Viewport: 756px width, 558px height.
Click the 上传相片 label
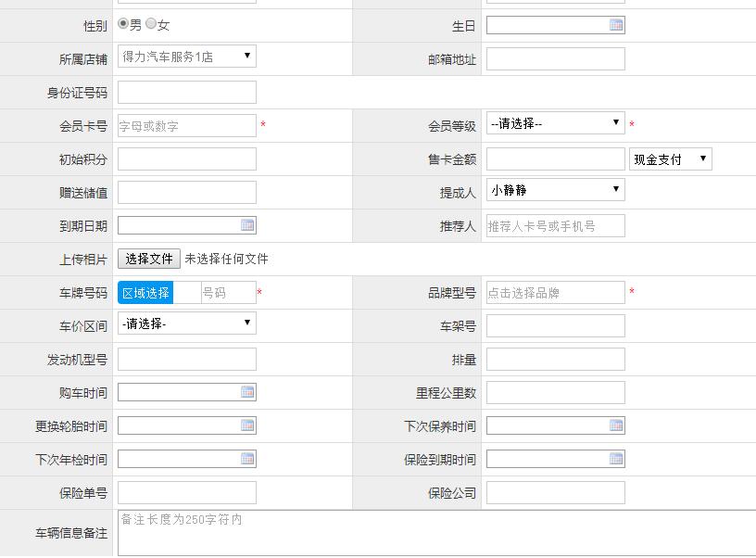83,260
